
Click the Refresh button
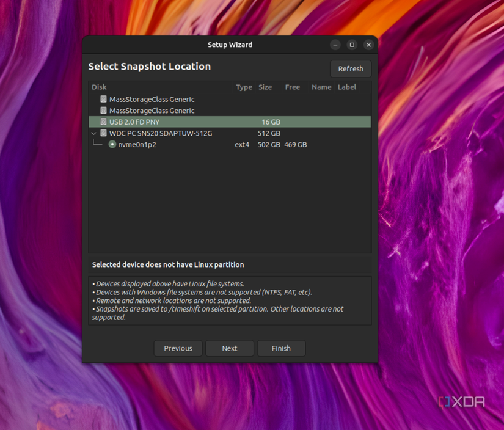click(351, 68)
